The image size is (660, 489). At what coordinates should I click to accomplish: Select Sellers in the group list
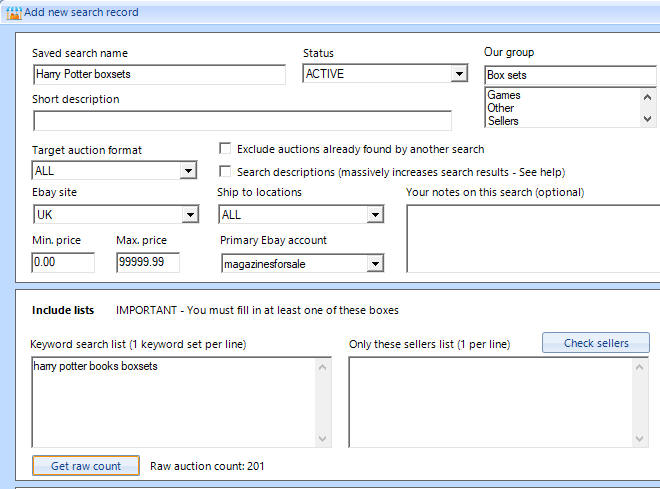point(503,121)
